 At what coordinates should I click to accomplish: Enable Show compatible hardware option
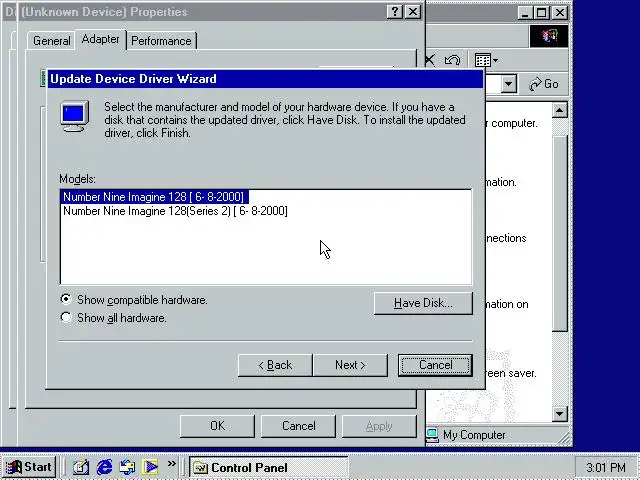(133, 300)
